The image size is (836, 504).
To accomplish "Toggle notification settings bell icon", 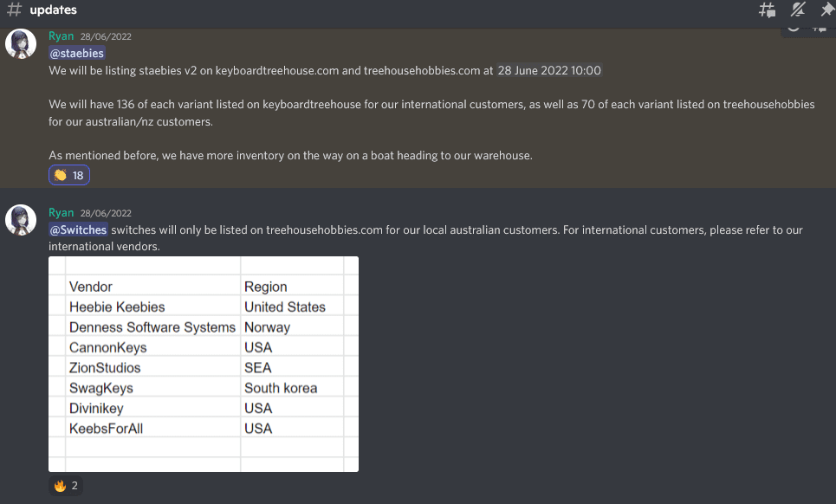I will (x=798, y=10).
